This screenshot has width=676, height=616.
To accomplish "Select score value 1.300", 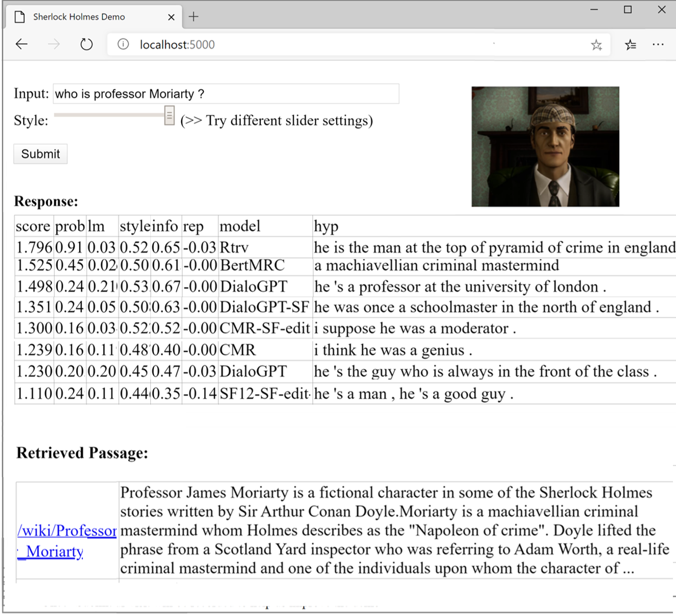I will (34, 329).
